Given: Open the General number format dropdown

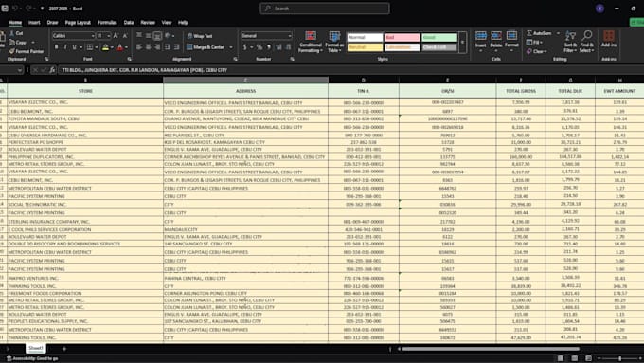Looking at the screenshot, I should 290,36.
